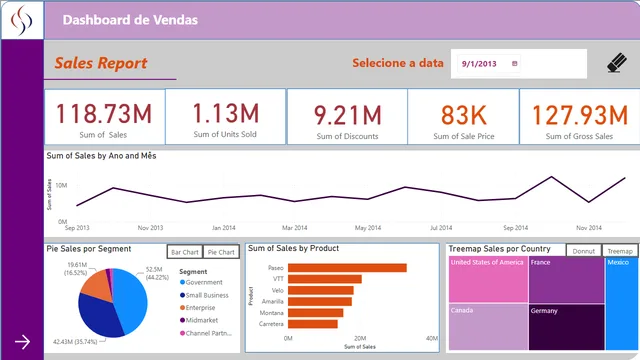
Task: Select United States of America treemap tile
Action: [488, 279]
